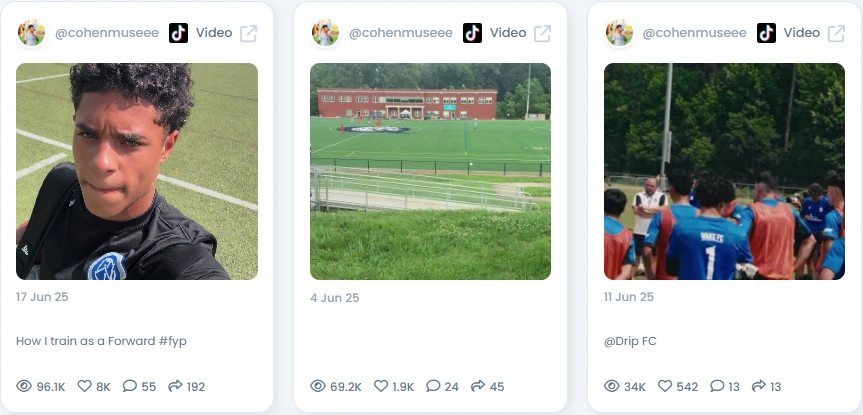Click heart icon showing 1.9K likes
The image size is (863, 415).
point(381,386)
